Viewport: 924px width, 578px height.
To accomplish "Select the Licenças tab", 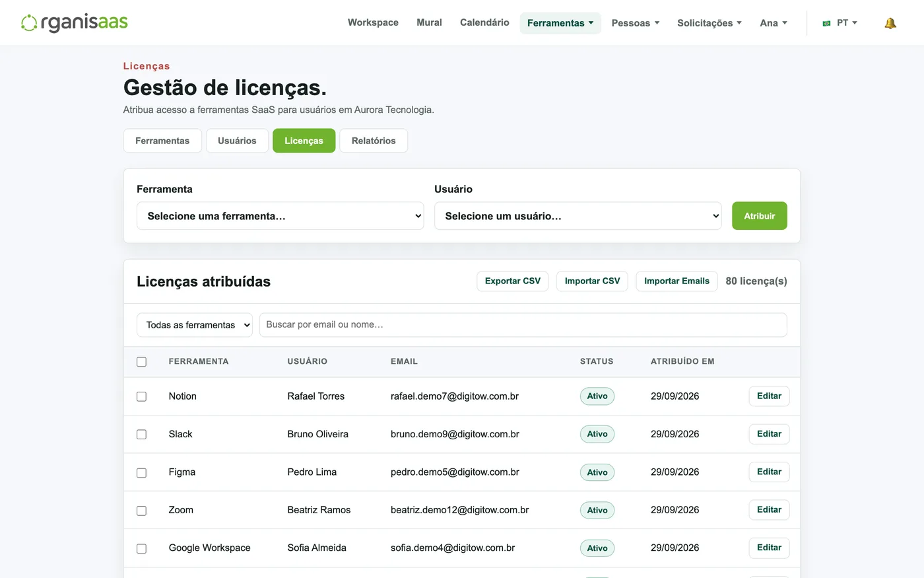I will click(x=304, y=141).
